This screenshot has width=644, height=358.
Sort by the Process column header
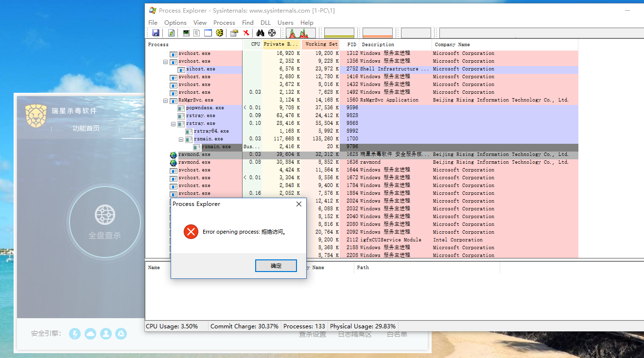point(194,44)
